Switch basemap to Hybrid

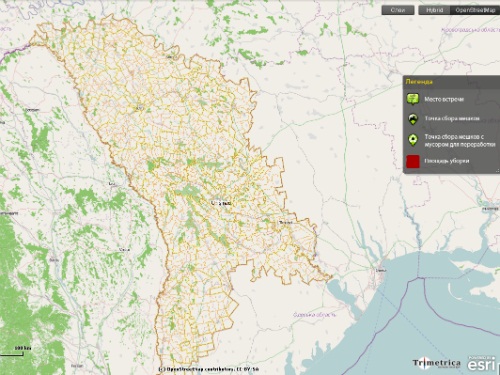[435, 10]
